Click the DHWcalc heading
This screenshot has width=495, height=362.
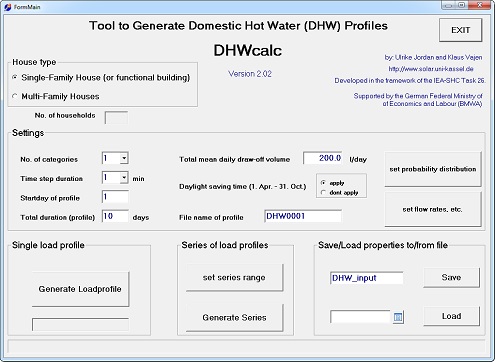[x=248, y=50]
